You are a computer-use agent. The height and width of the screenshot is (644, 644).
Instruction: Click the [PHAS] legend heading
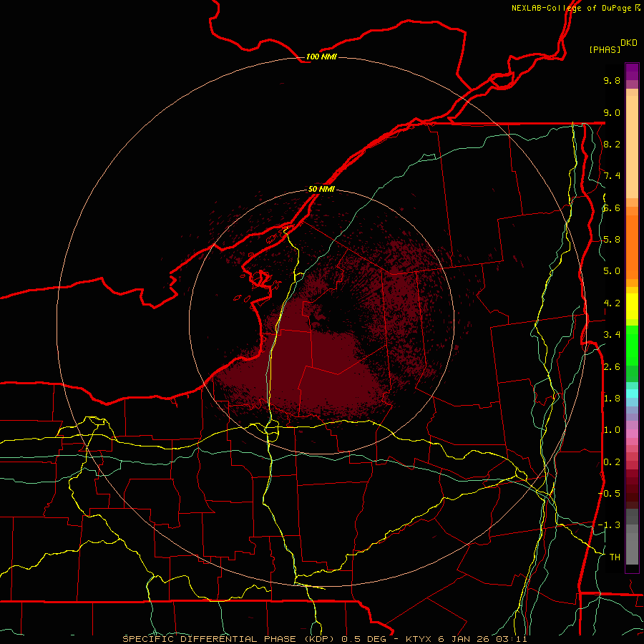(605, 49)
